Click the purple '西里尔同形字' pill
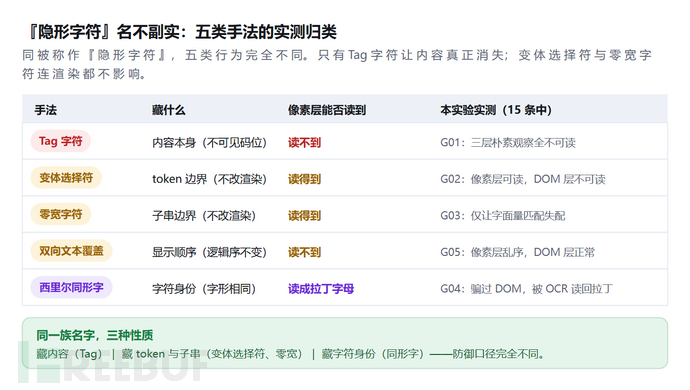Screen dimensions: 690x390 [71, 287]
